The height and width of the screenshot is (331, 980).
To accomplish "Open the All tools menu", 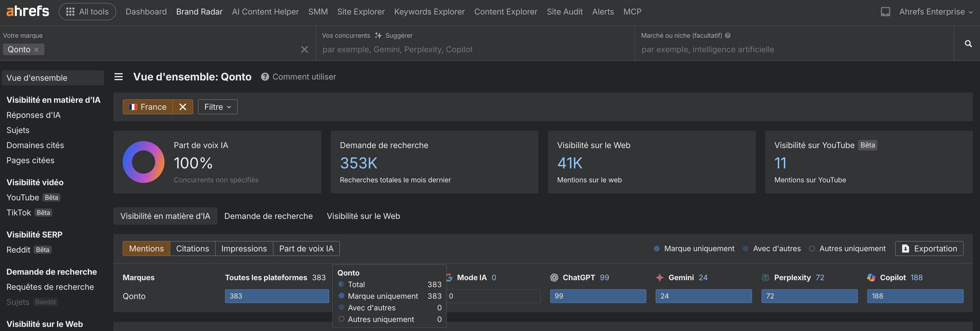I will coord(87,12).
